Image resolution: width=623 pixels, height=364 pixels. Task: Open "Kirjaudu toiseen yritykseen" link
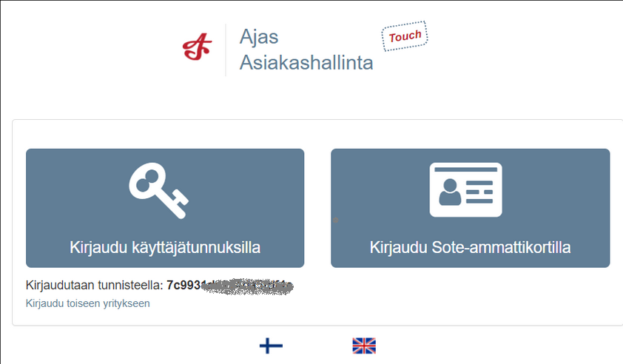click(88, 303)
